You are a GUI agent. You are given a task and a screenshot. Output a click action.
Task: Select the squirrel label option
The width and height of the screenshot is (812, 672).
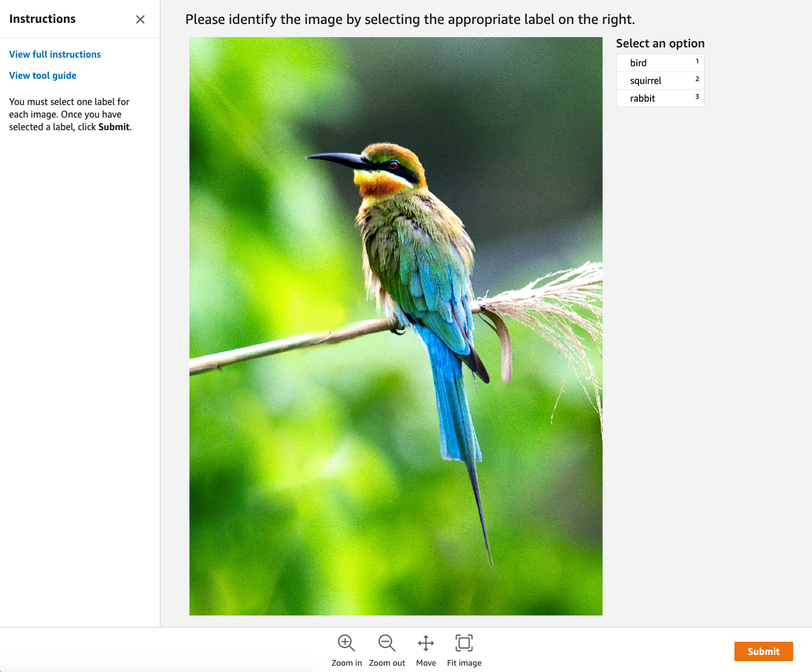tap(645, 81)
